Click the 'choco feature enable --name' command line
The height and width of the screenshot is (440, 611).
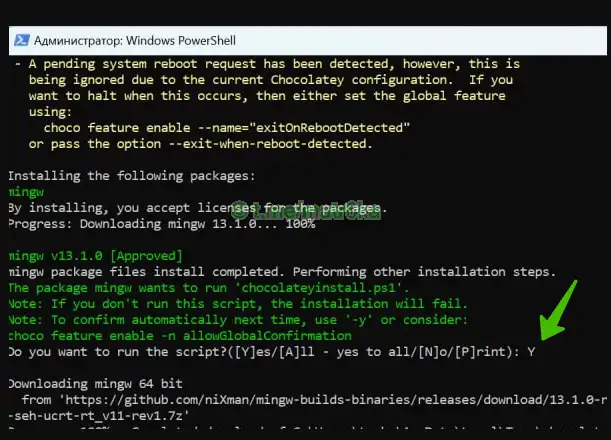tap(227, 128)
